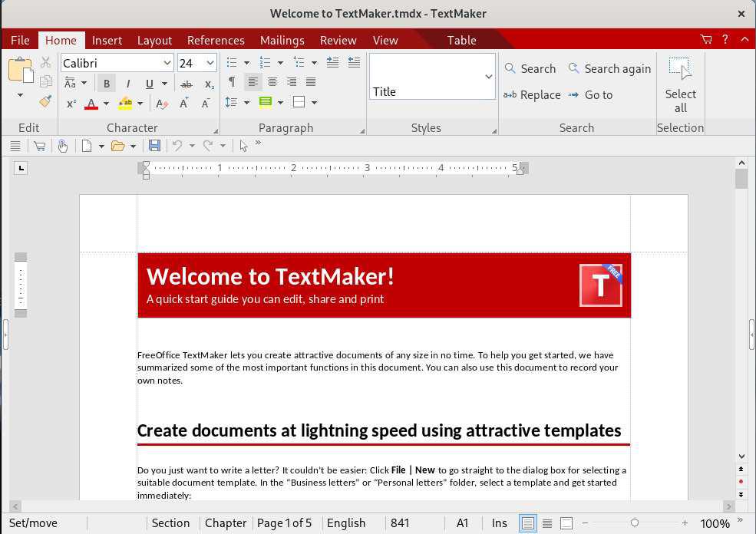Toggle formatting marks pilcrow
Viewport: 756px width, 534px height.
pos(232,82)
